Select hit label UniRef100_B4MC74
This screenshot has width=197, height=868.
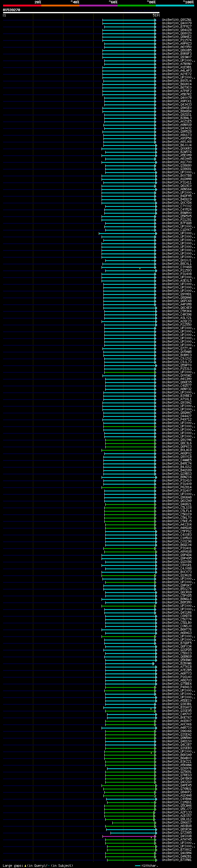click(x=177, y=463)
